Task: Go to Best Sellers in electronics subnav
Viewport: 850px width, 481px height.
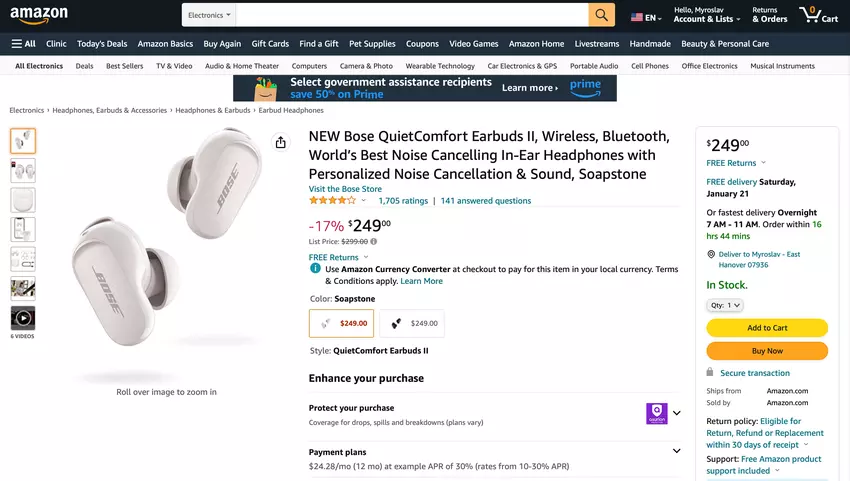Action: [125, 66]
